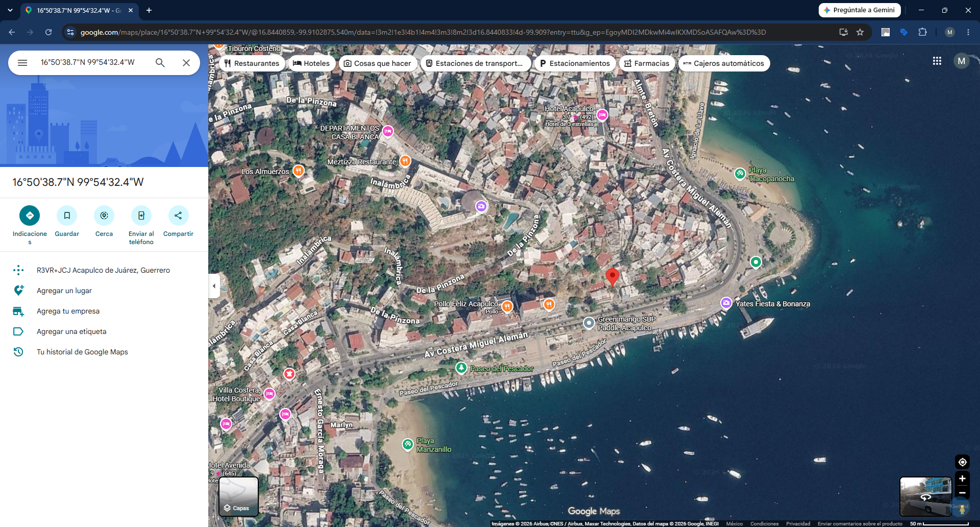Select Estaciones de transporte chip
Screen dimensions: 980x527
coord(475,63)
